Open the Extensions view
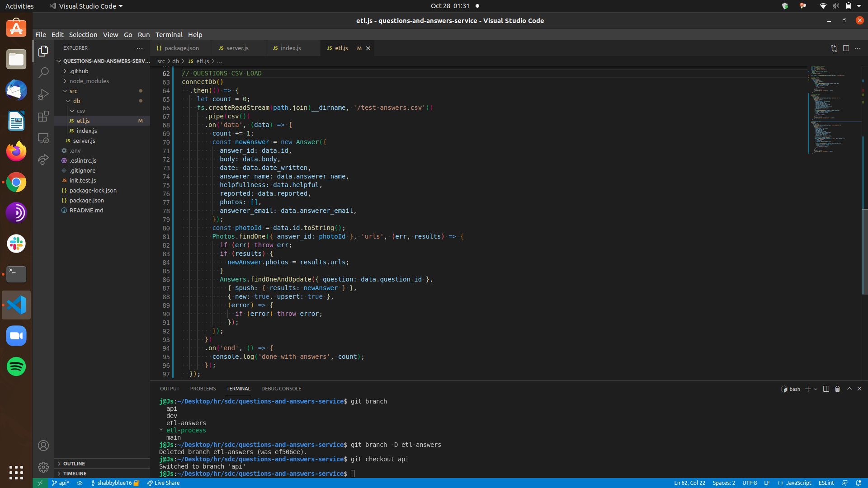Image resolution: width=868 pixels, height=488 pixels. pos(43,116)
